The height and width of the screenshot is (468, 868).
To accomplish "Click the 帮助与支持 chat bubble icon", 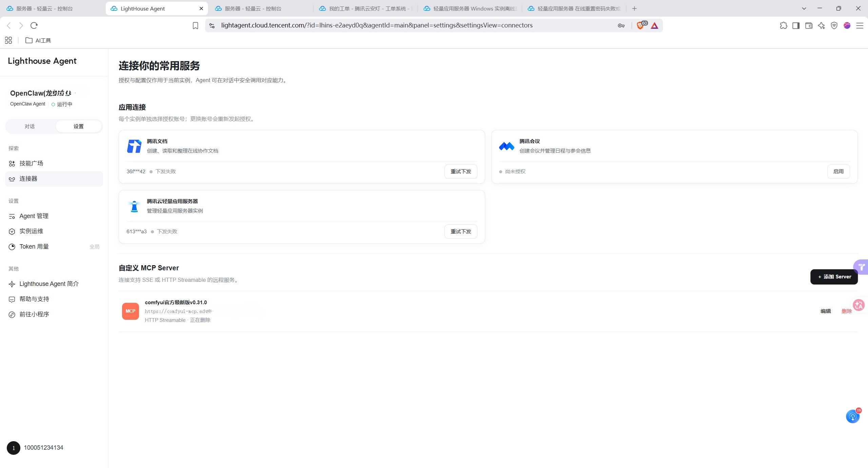I will [x=12, y=299].
